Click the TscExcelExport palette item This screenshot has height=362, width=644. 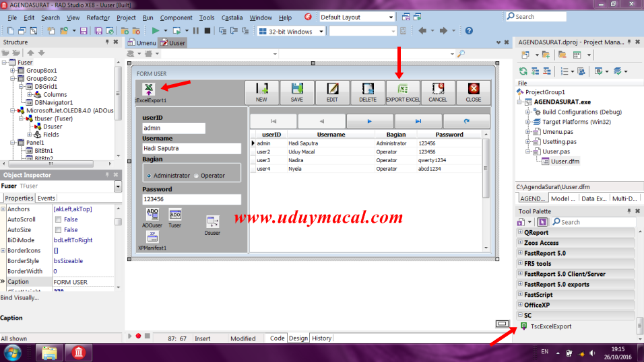pyautogui.click(x=551, y=326)
